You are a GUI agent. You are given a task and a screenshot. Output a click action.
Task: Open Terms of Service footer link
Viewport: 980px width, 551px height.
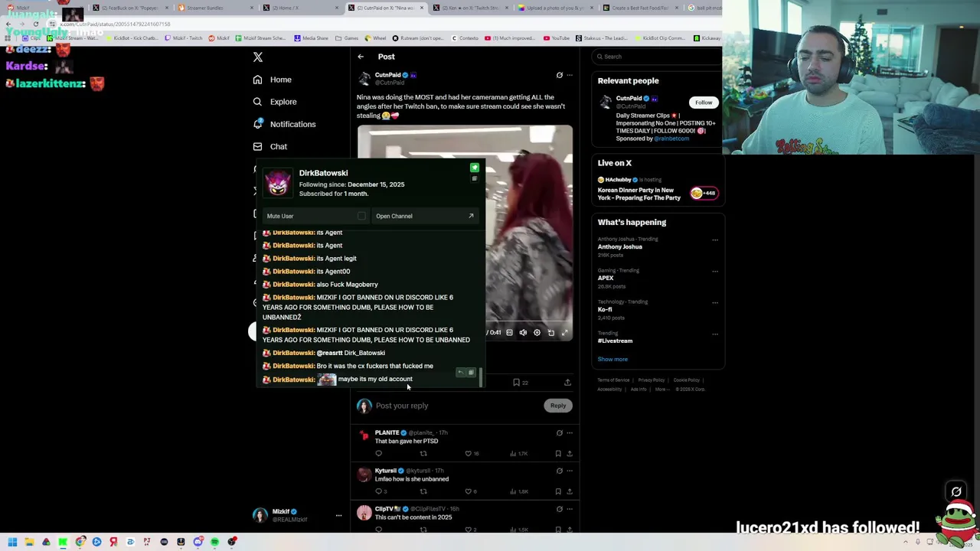coord(613,380)
